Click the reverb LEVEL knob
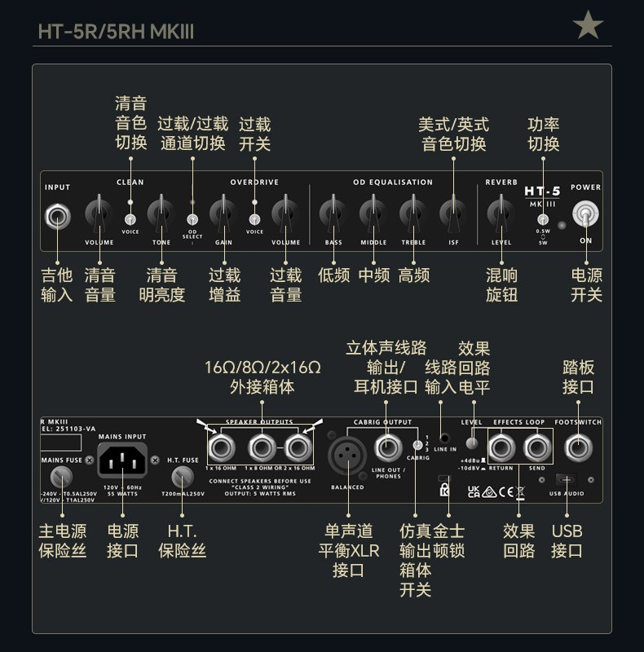Image resolution: width=644 pixels, height=652 pixels. 501,214
